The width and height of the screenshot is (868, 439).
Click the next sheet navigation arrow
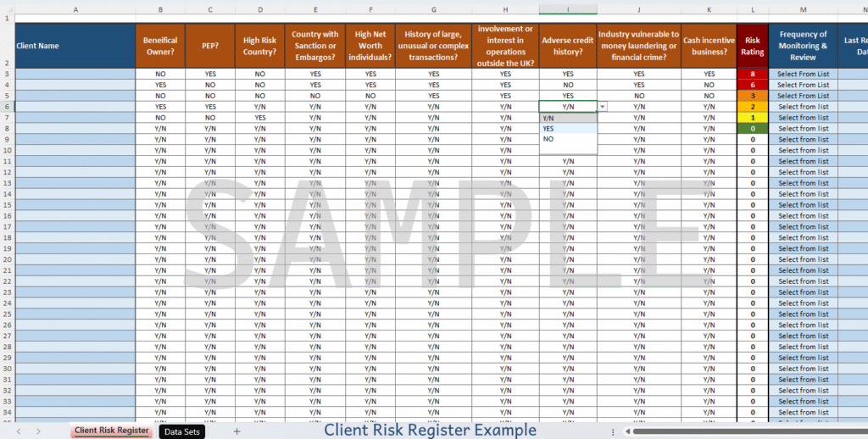click(x=39, y=431)
